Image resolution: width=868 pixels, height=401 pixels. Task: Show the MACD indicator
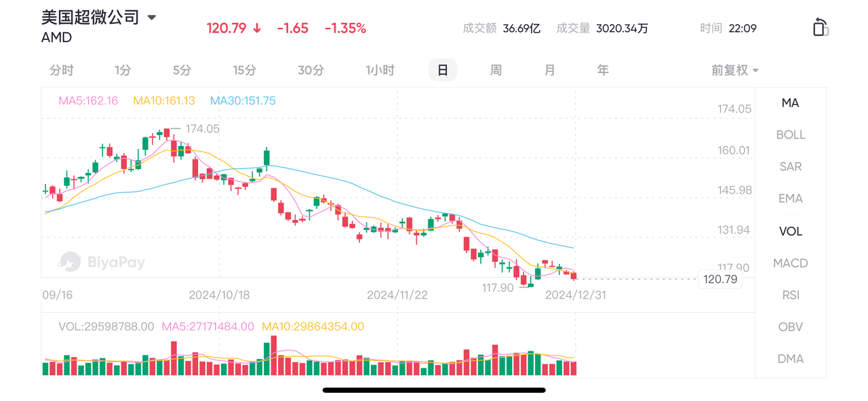790,263
